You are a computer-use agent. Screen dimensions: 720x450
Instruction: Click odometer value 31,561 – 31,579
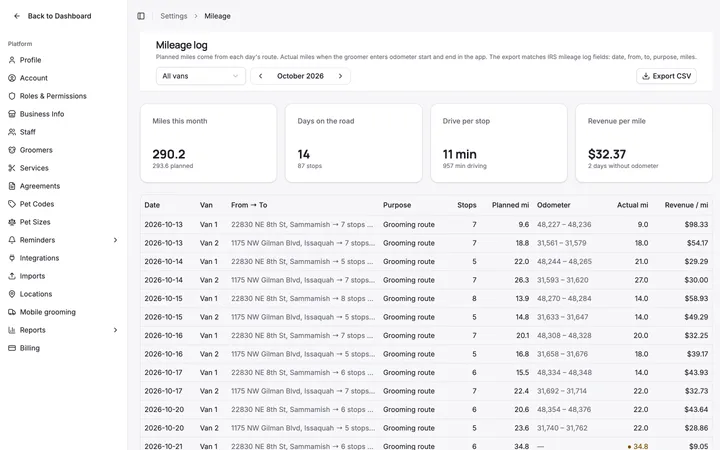(562, 243)
